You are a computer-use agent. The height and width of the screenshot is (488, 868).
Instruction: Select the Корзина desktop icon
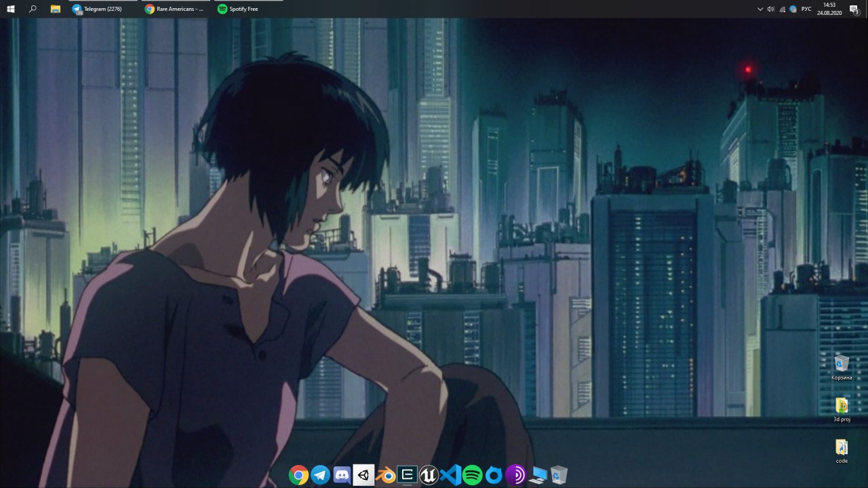(842, 367)
